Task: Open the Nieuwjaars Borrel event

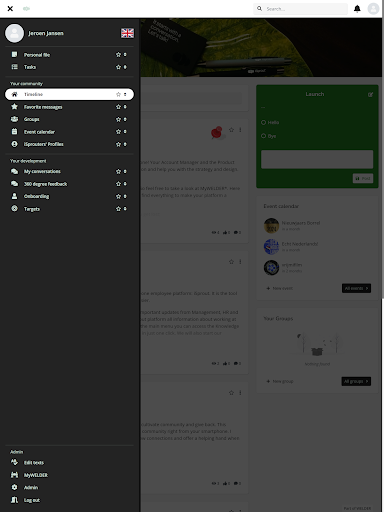Action: (301, 223)
